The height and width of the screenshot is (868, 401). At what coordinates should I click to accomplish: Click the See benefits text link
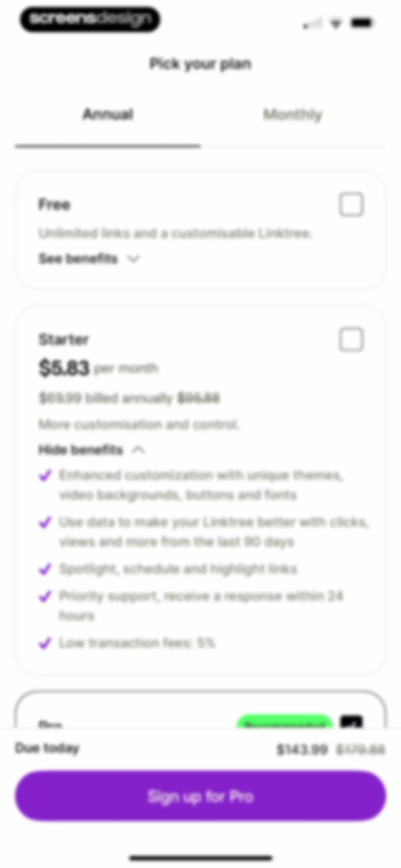point(78,259)
